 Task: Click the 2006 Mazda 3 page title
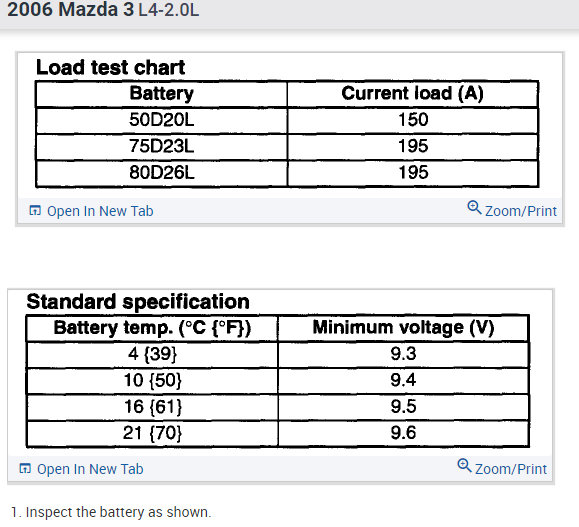point(71,9)
